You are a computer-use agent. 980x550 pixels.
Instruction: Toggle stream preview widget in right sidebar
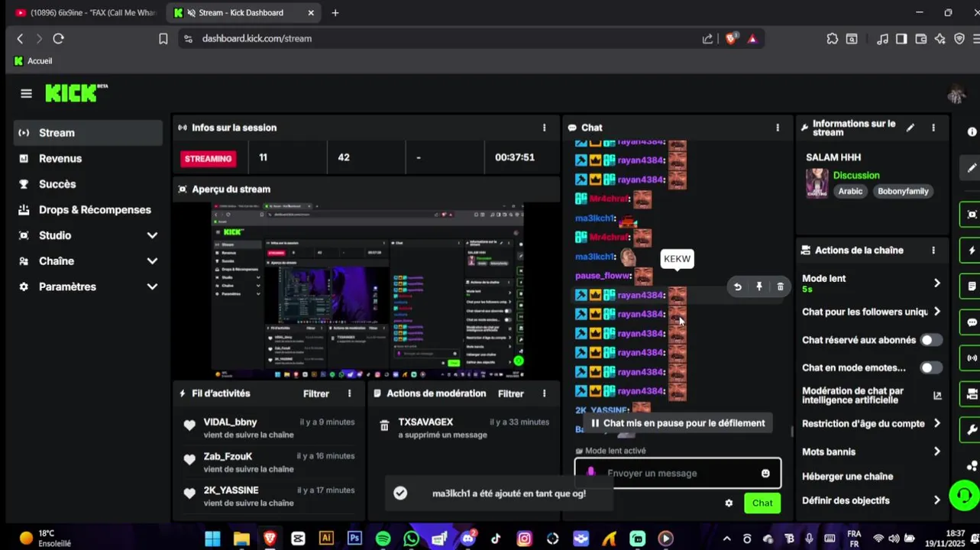pos(971,215)
